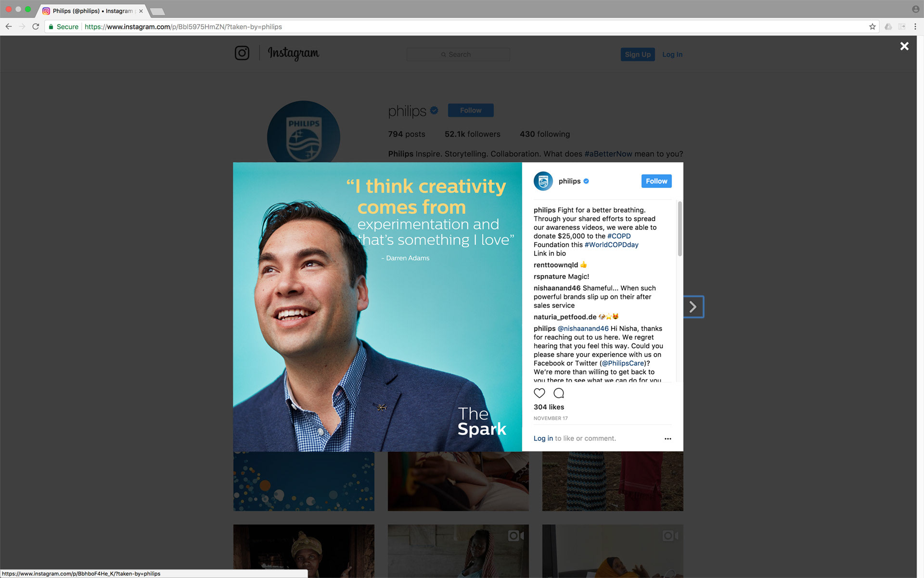Open the Chrome user profile icon
This screenshot has width=924, height=578.
915,9
